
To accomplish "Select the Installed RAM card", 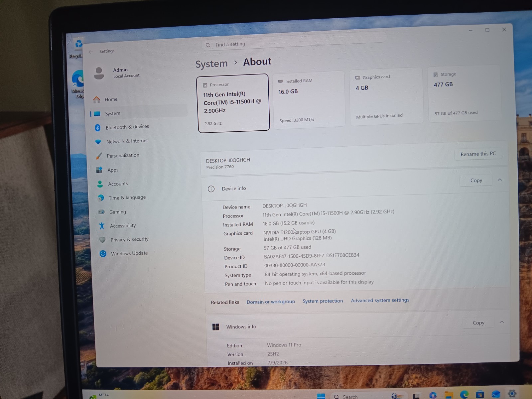I will [x=309, y=99].
